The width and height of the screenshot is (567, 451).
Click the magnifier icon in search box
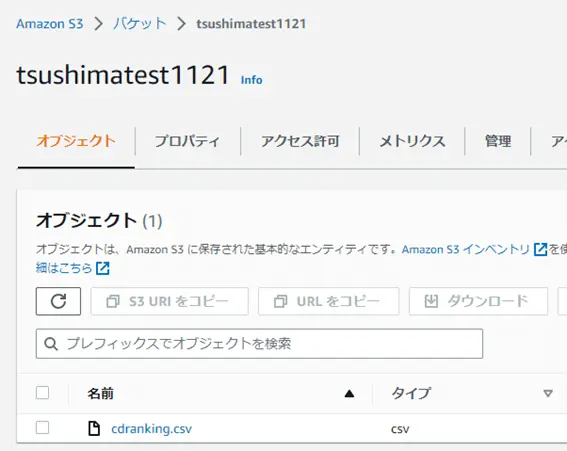point(51,344)
